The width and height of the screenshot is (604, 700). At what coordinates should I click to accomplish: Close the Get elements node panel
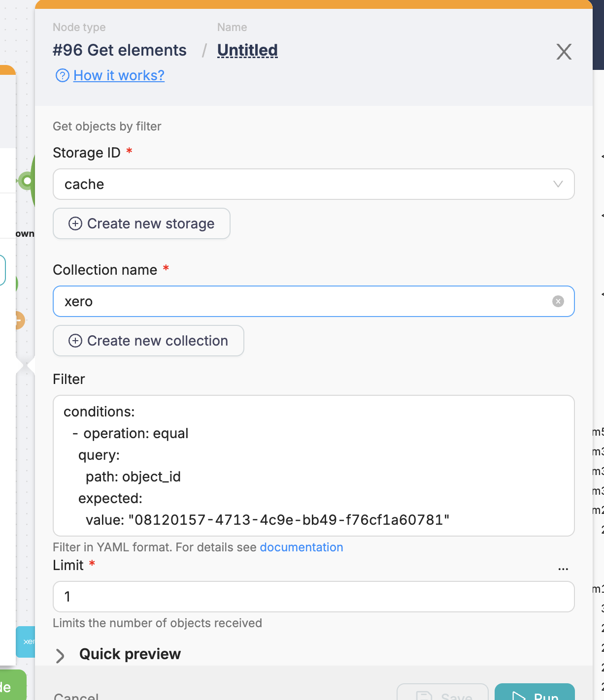click(564, 52)
